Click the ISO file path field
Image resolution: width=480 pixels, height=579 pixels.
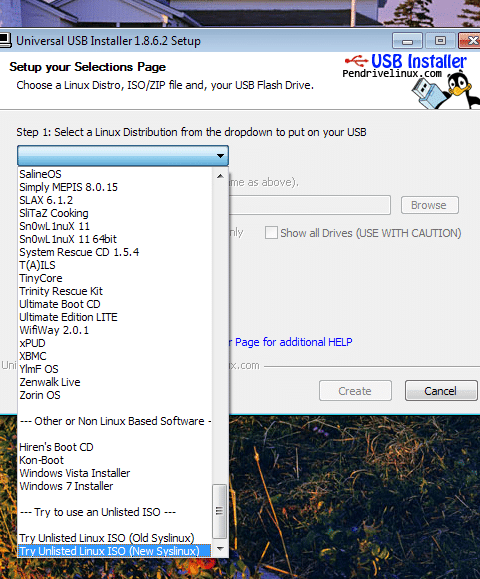pos(309,205)
